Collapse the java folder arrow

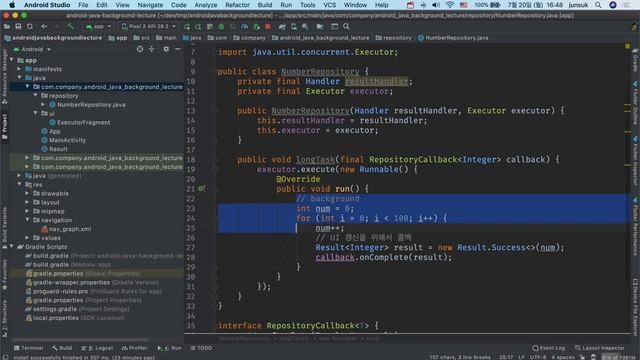[19, 78]
